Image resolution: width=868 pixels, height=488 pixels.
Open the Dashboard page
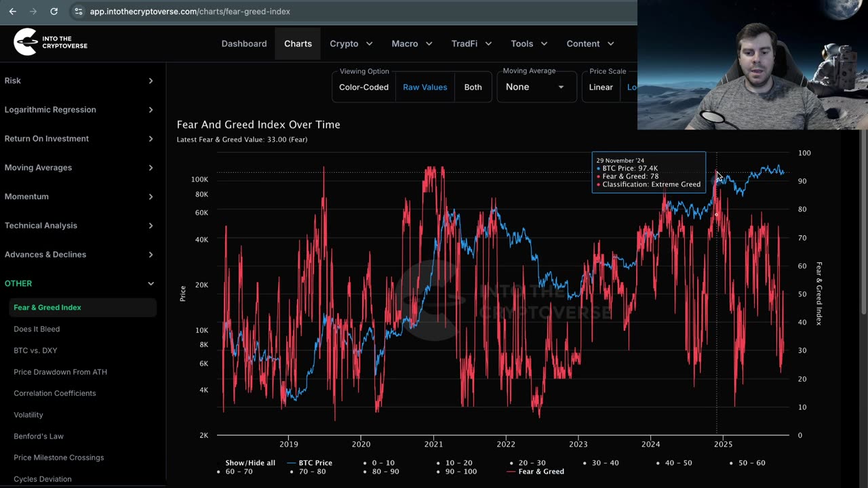click(244, 43)
